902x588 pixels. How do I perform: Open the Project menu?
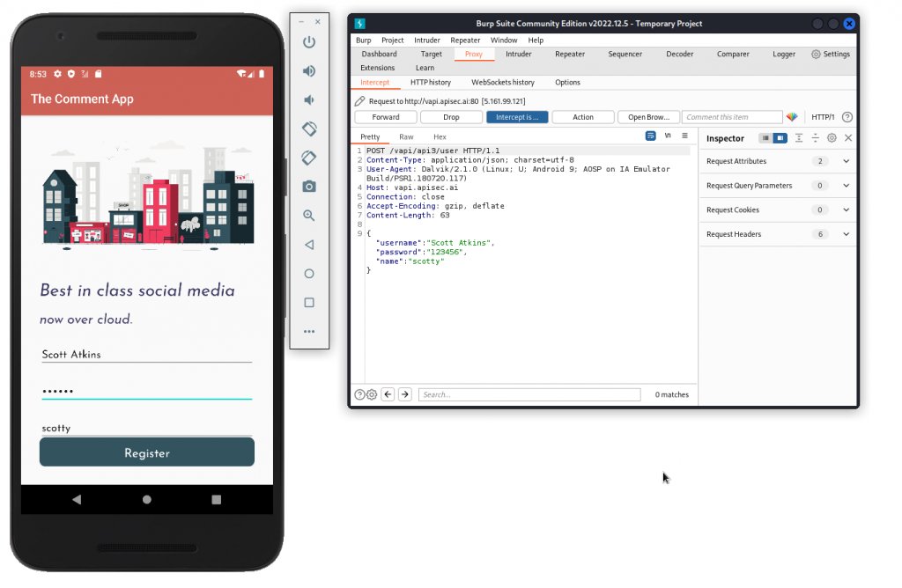tap(392, 40)
